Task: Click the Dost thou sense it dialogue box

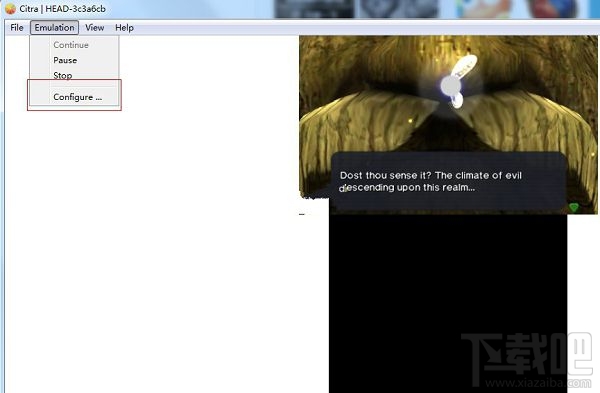Action: pos(448,181)
